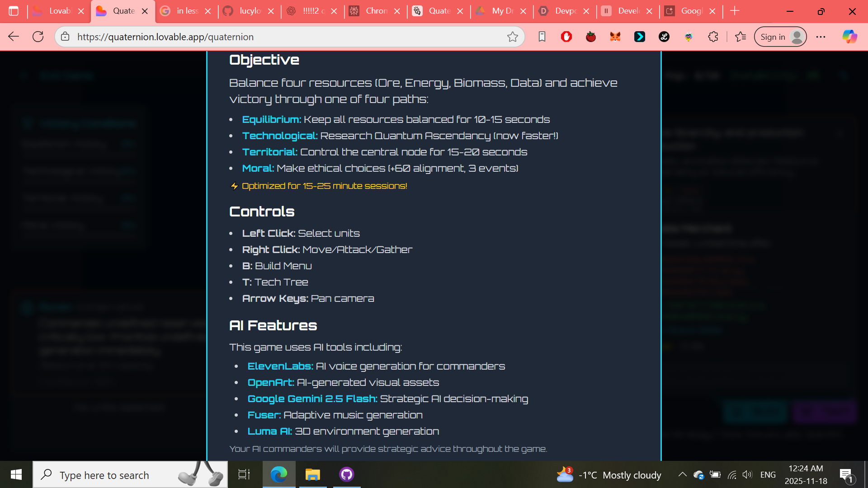Add page to favorites star icon
This screenshot has width=868, height=488.
click(512, 37)
